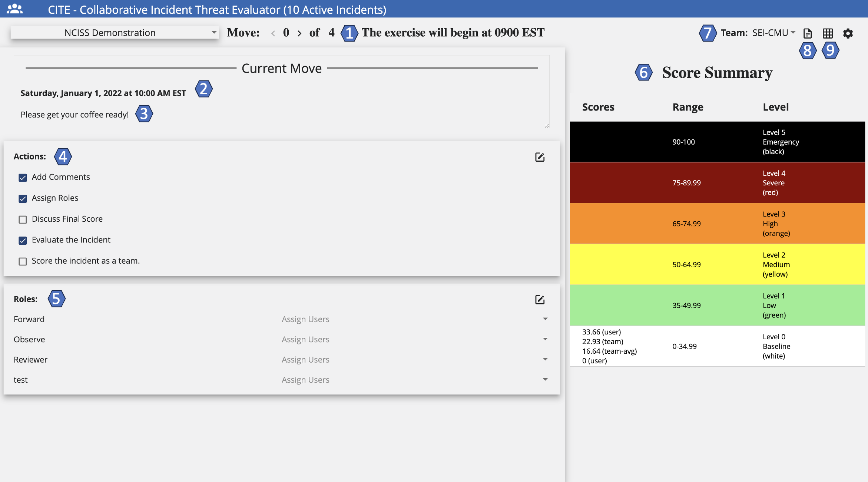Check Score the incident as a team
The image size is (868, 482).
coord(23,261)
